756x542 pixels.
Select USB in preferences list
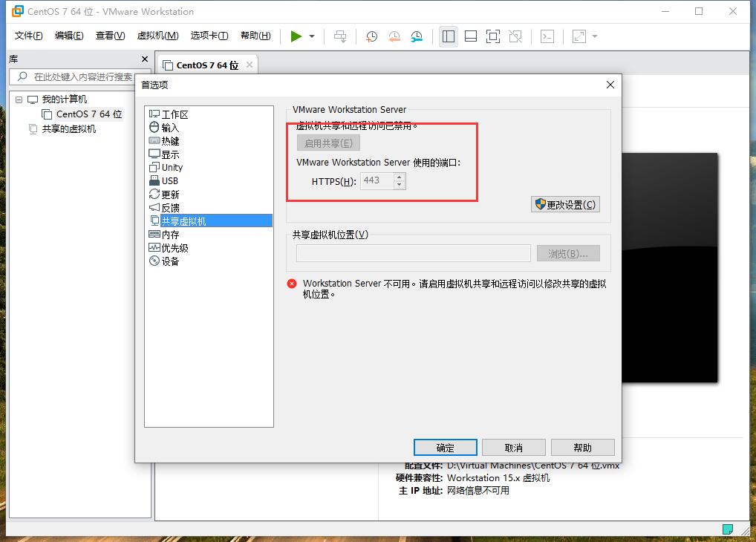pos(170,181)
